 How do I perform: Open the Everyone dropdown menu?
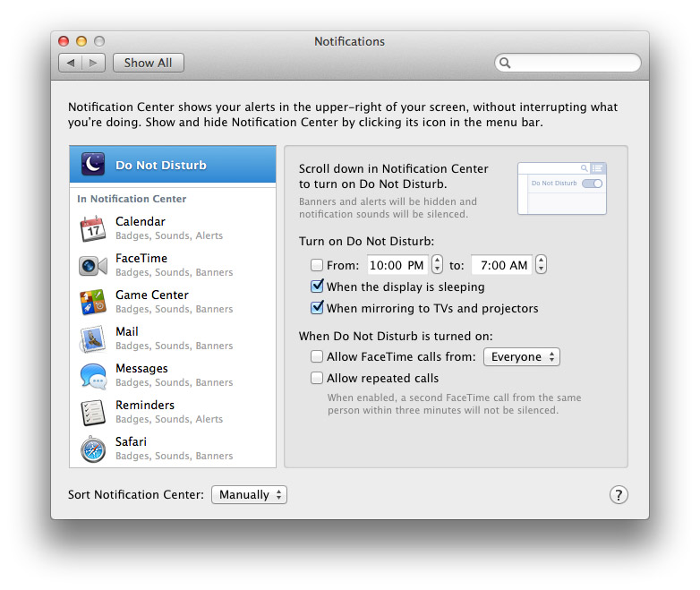click(x=521, y=356)
